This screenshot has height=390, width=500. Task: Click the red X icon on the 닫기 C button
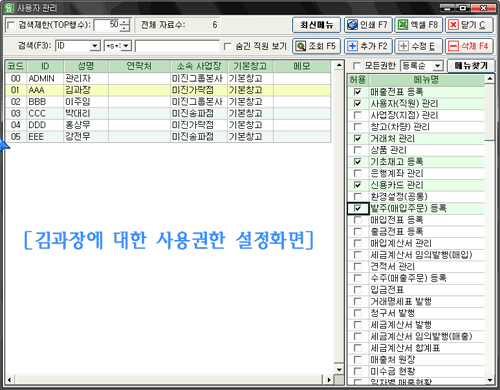[x=453, y=25]
